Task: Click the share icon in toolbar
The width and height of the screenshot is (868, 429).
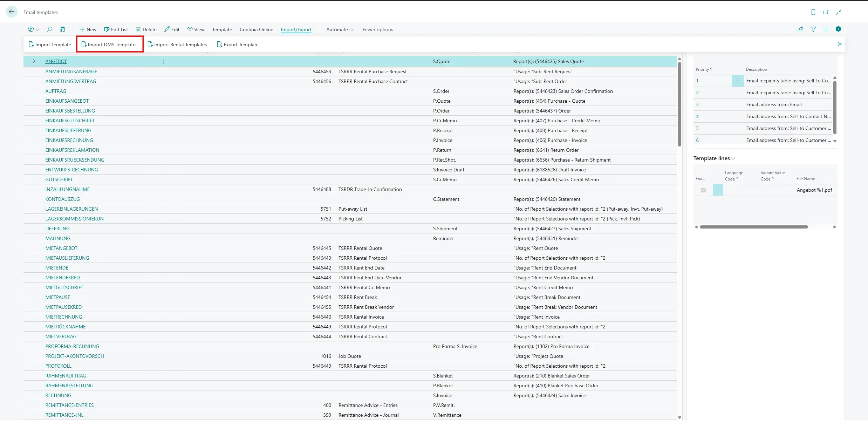Action: point(800,29)
